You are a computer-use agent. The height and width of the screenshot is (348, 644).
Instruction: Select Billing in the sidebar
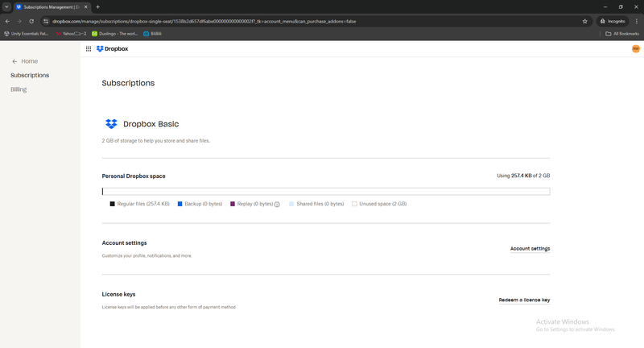click(x=19, y=89)
